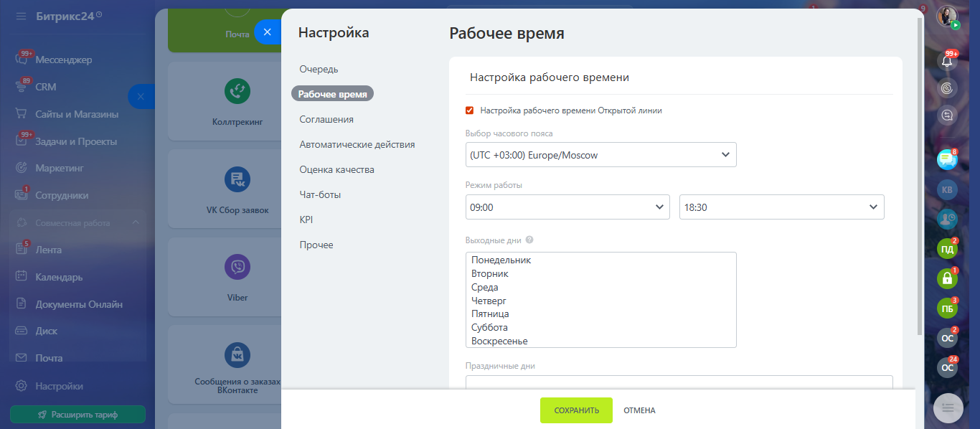The height and width of the screenshot is (429, 980).
Task: Open the Сообщения о заказах ВКонтакте icon
Action: [x=237, y=354]
